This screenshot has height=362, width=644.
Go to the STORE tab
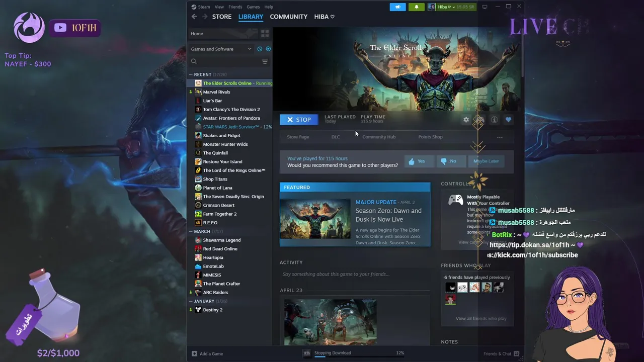coord(222,17)
